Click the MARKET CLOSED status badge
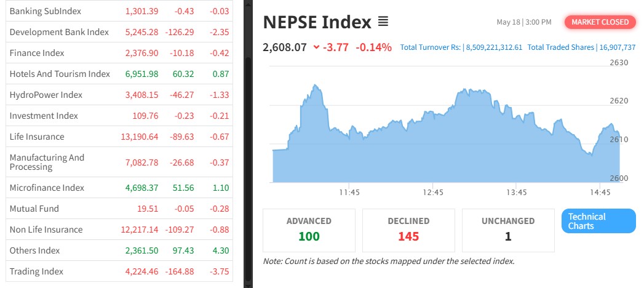Viewport: 644px width, 288px height. pyautogui.click(x=600, y=22)
